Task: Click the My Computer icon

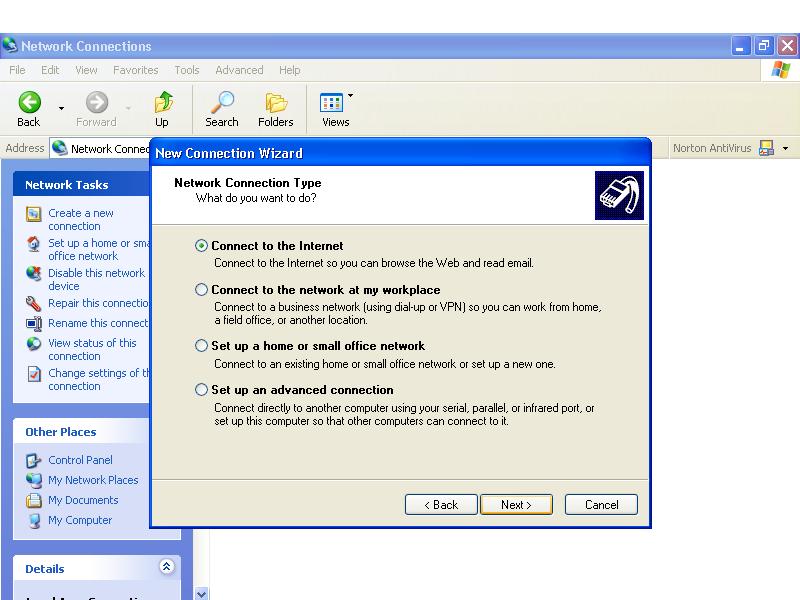Action: pos(34,520)
